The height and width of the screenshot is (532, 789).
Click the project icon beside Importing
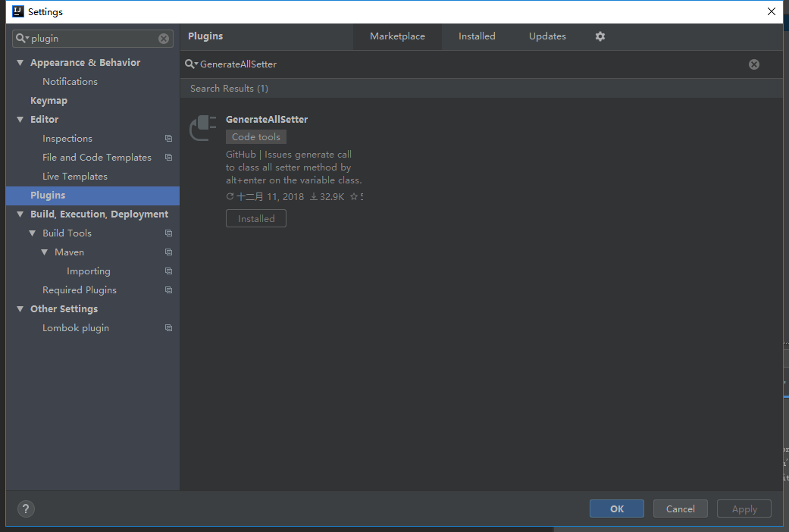[x=168, y=271]
